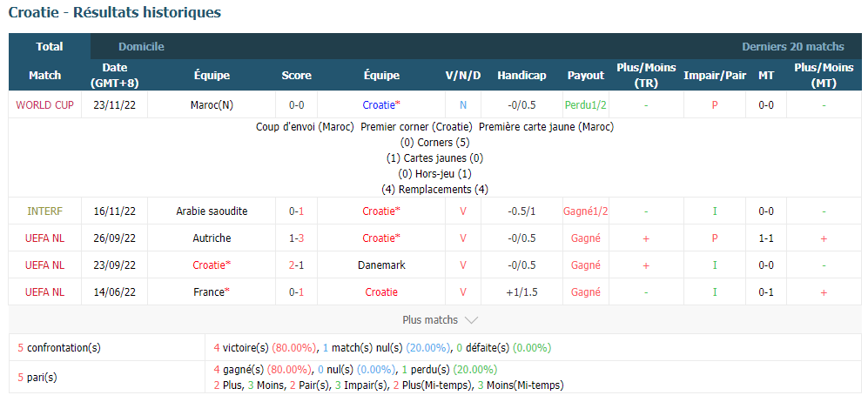Open the Derniers 20 matchs selector
The image size is (868, 402).
coord(793,47)
